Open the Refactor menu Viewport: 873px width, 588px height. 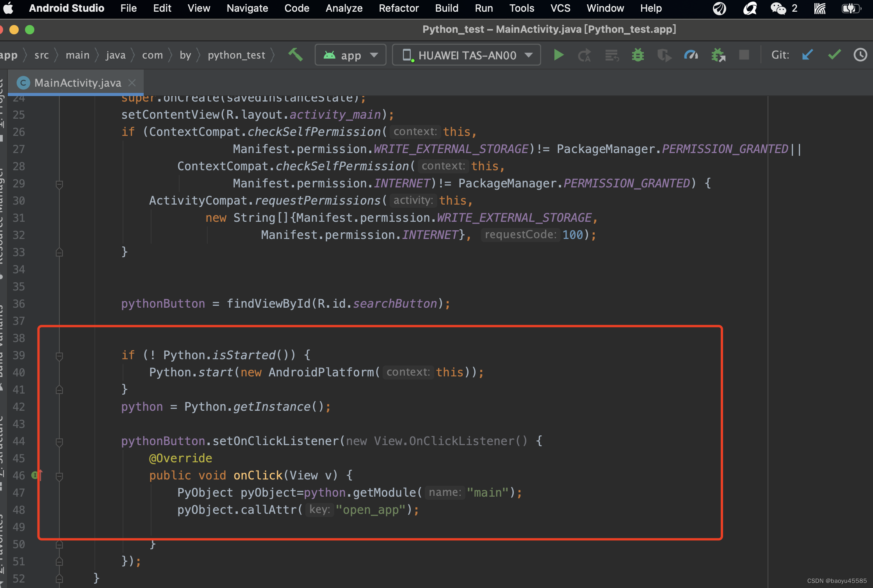[x=399, y=8]
